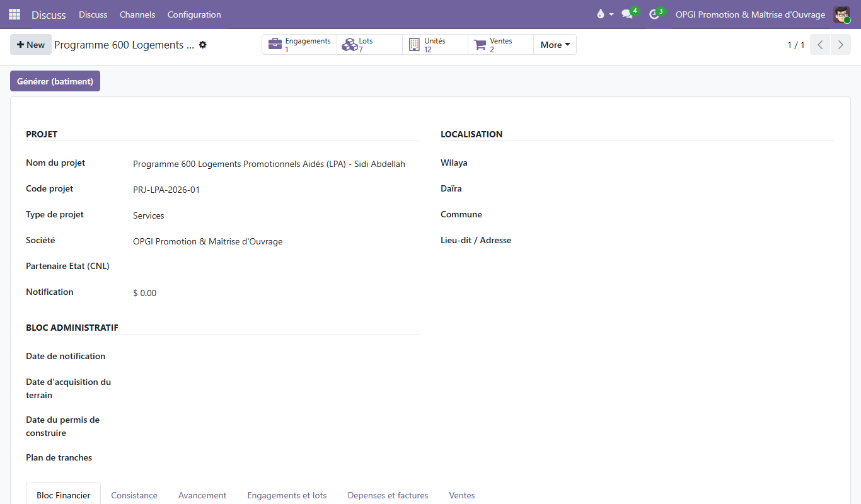
Task: Click the Lots cubes icon
Action: (x=349, y=45)
